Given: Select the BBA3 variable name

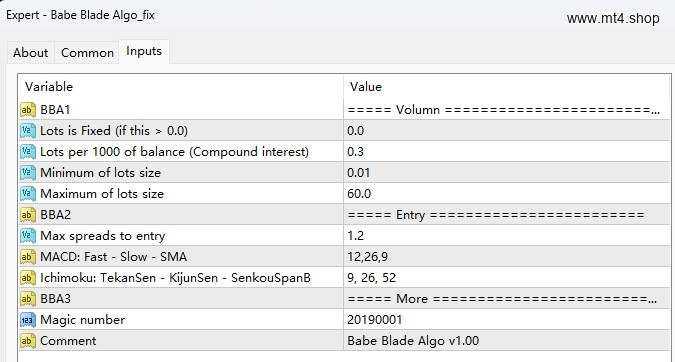Looking at the screenshot, I should (55, 299).
